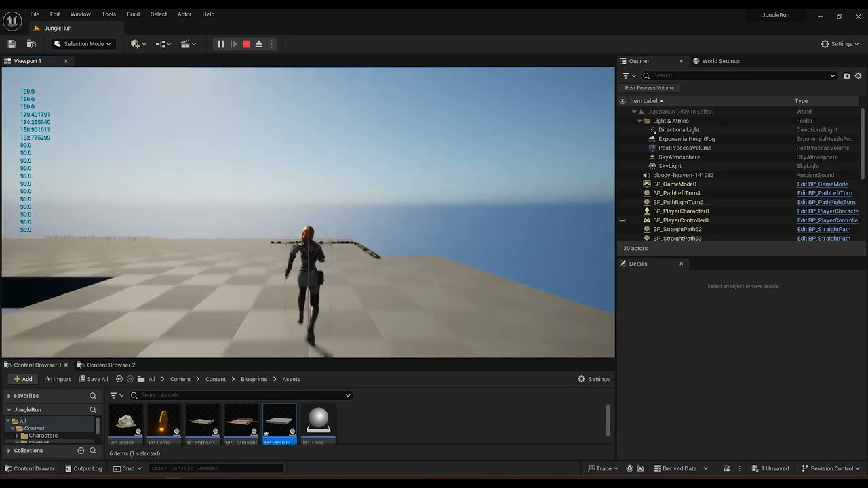The height and width of the screenshot is (488, 868).
Task: Open the cinematics clapperboard dropdown
Action: tap(189, 44)
